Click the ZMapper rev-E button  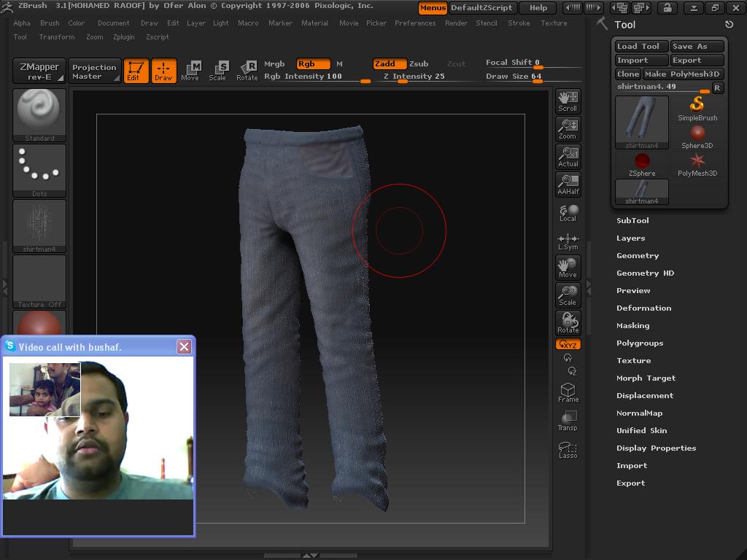39,71
